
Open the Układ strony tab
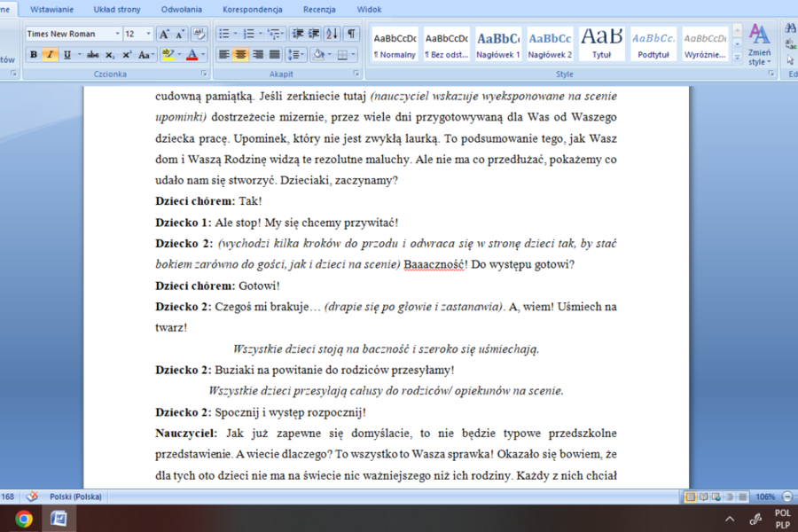(x=117, y=9)
